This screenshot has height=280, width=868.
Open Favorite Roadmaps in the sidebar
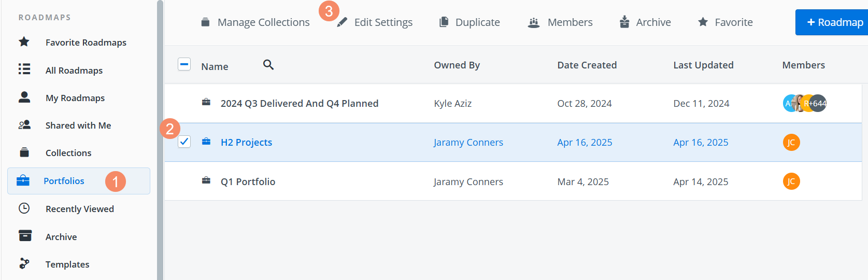(86, 43)
